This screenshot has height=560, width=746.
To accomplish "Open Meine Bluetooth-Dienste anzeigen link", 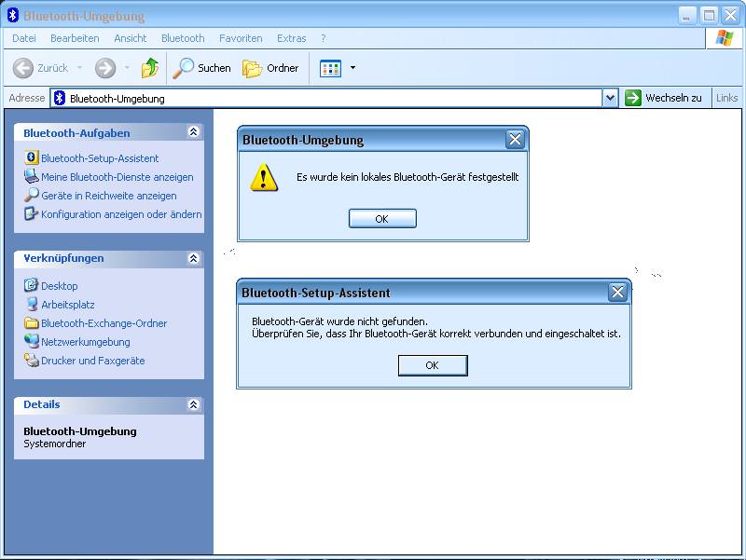I will pos(117,177).
